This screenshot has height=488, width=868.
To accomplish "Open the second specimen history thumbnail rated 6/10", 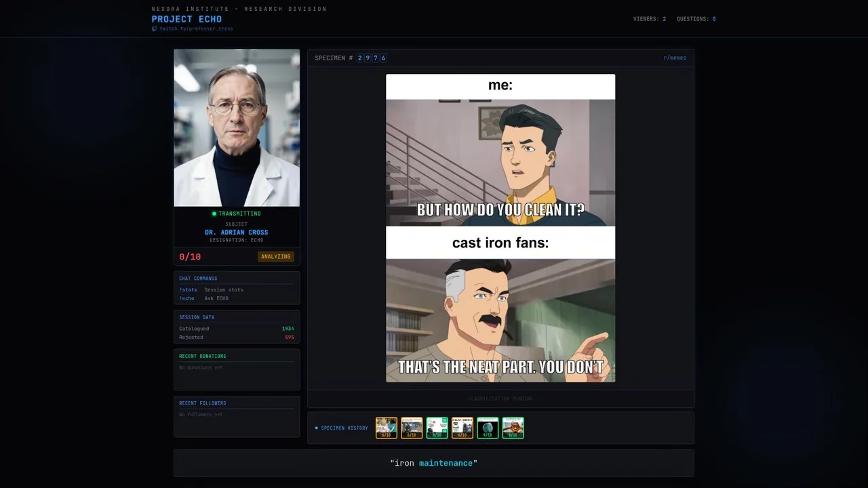I will tap(412, 428).
